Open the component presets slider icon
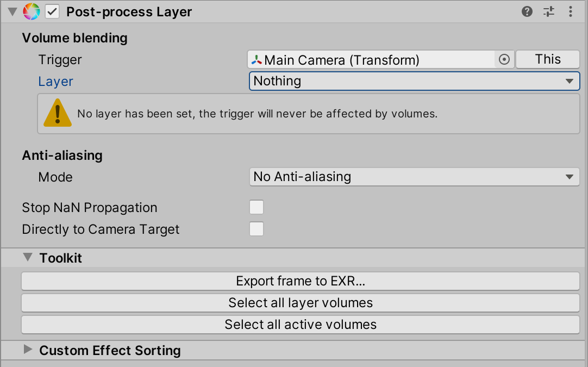Image resolution: width=588 pixels, height=367 pixels. point(549,11)
